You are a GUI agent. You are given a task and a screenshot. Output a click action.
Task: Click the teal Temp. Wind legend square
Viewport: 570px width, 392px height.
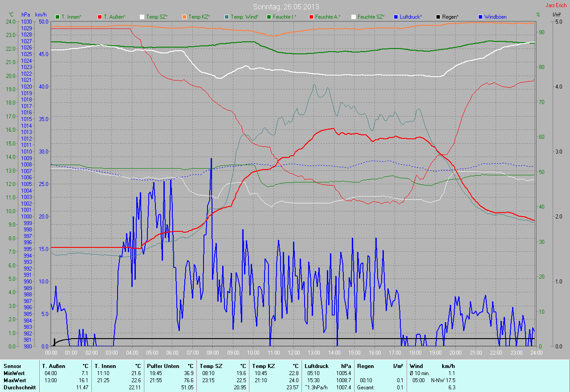click(x=227, y=17)
